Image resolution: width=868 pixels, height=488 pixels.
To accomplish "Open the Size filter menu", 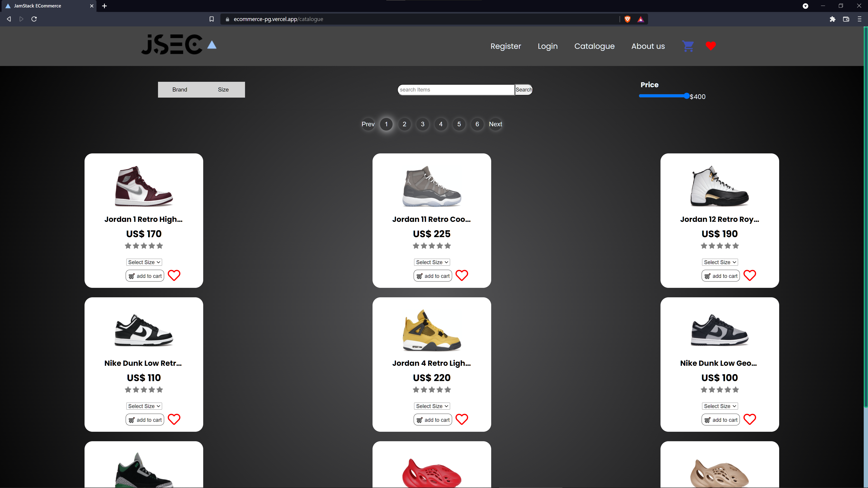I will click(223, 90).
